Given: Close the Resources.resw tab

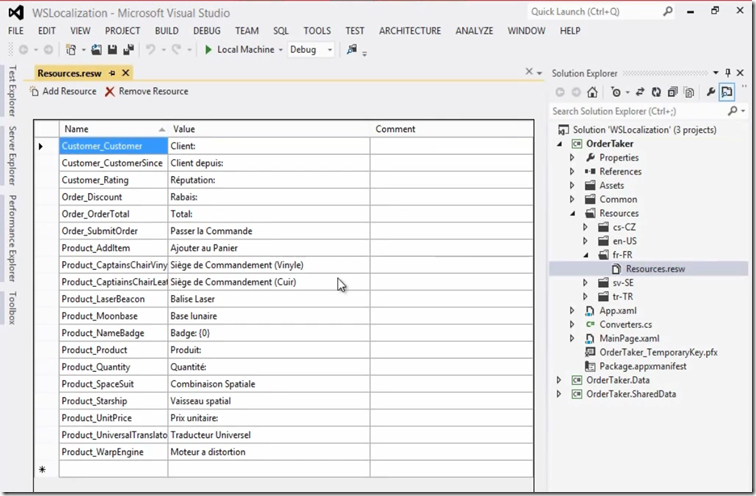Looking at the screenshot, I should click(126, 73).
